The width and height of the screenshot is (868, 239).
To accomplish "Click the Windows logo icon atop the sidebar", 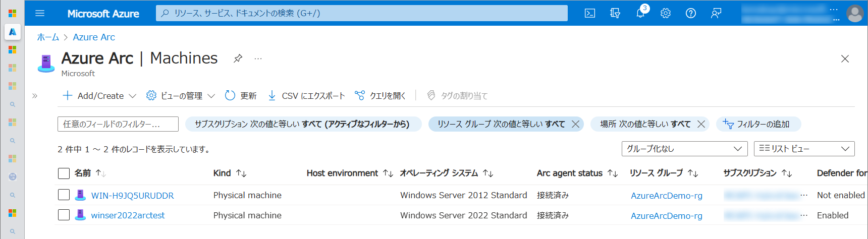I will (13, 13).
